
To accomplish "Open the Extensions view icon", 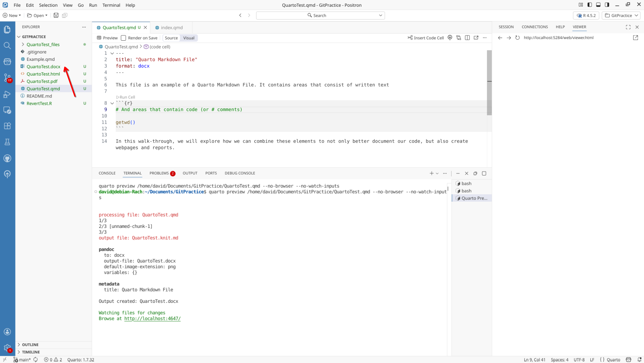I will click(7, 126).
